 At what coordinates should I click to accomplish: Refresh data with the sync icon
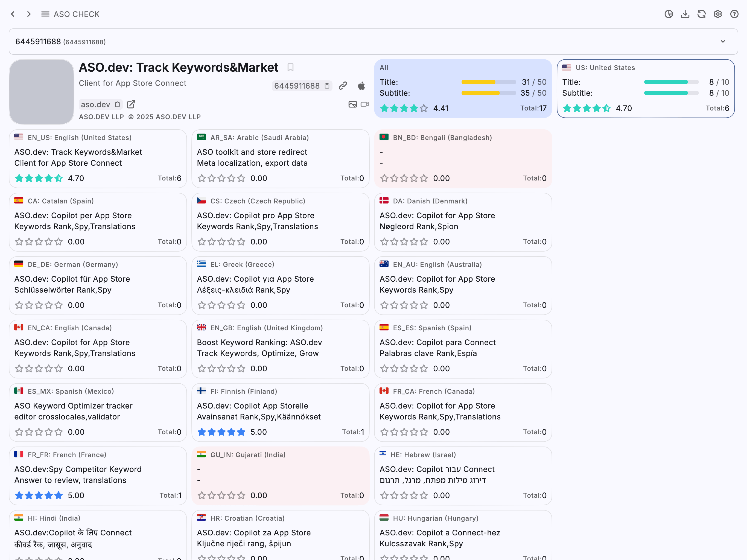pyautogui.click(x=701, y=14)
